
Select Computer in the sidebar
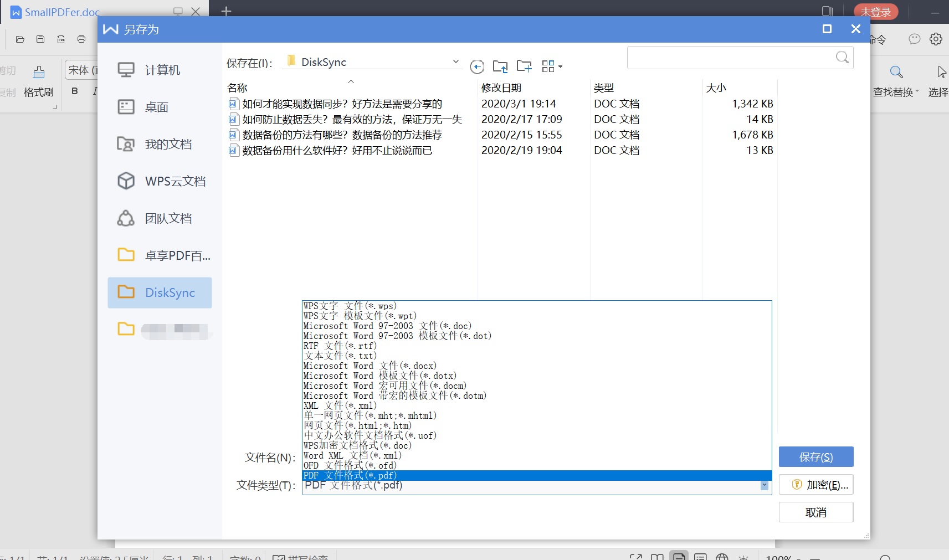[160, 70]
